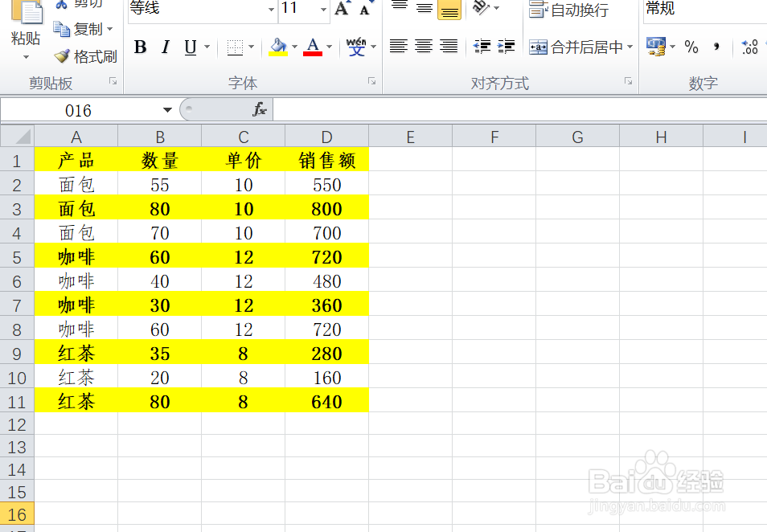Click the 复制 (Copy) button
Image resolution: width=767 pixels, height=532 pixels.
point(84,30)
